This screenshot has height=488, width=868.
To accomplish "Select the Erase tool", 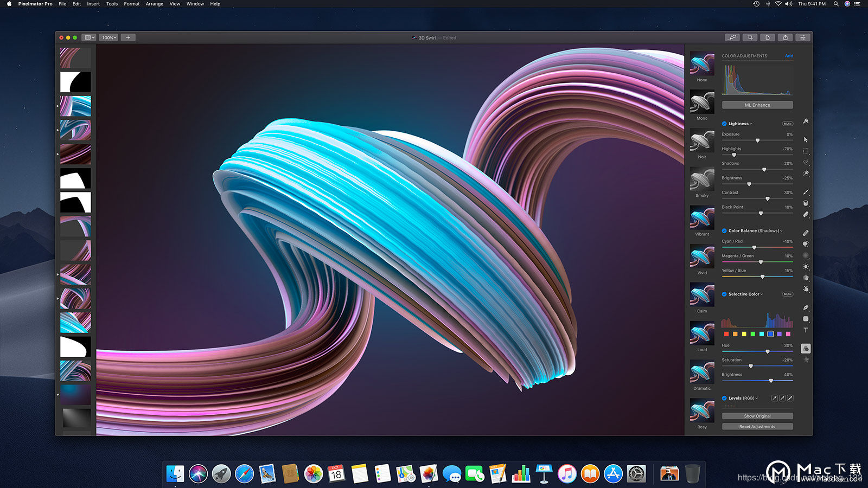I will pos(806,214).
